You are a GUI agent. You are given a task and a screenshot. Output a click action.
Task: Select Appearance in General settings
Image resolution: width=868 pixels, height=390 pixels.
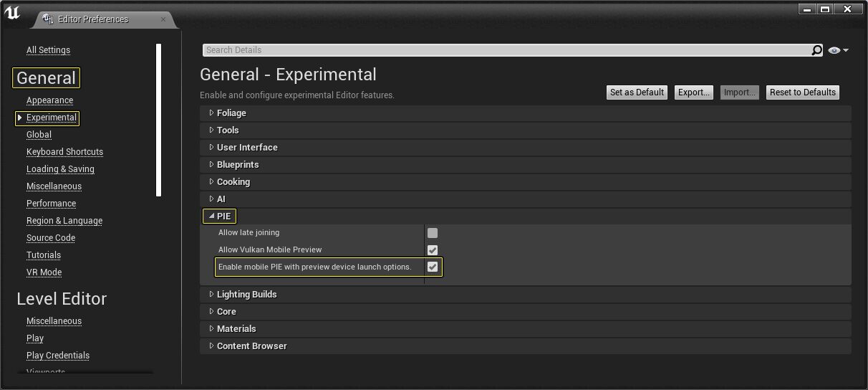[x=49, y=100]
